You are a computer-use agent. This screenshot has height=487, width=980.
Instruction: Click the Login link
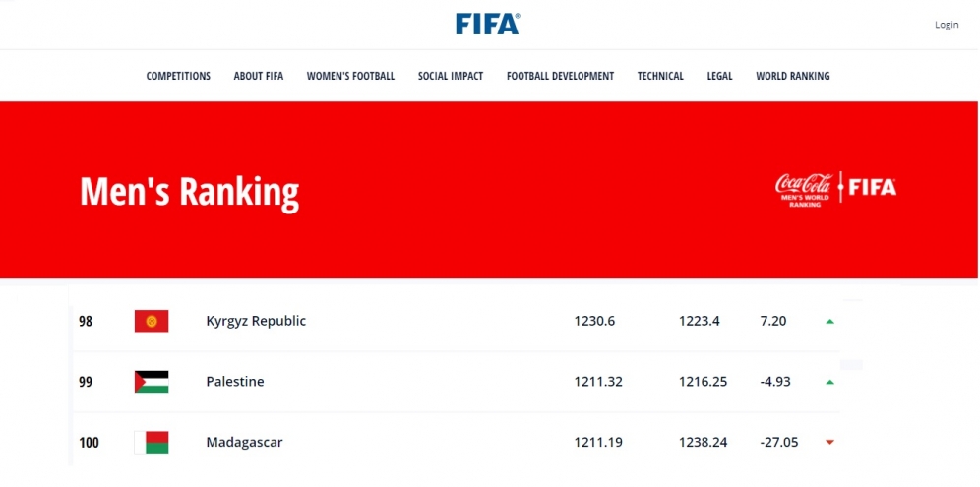pos(947,25)
